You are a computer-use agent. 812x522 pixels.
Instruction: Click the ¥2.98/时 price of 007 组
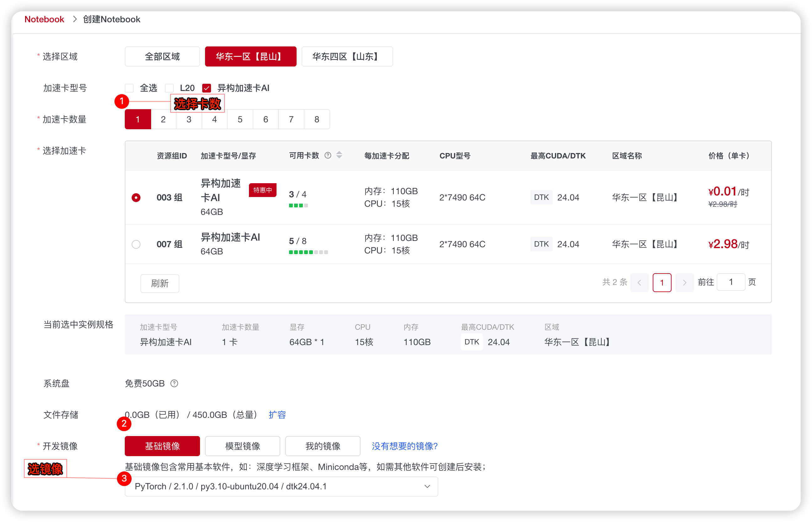click(729, 244)
